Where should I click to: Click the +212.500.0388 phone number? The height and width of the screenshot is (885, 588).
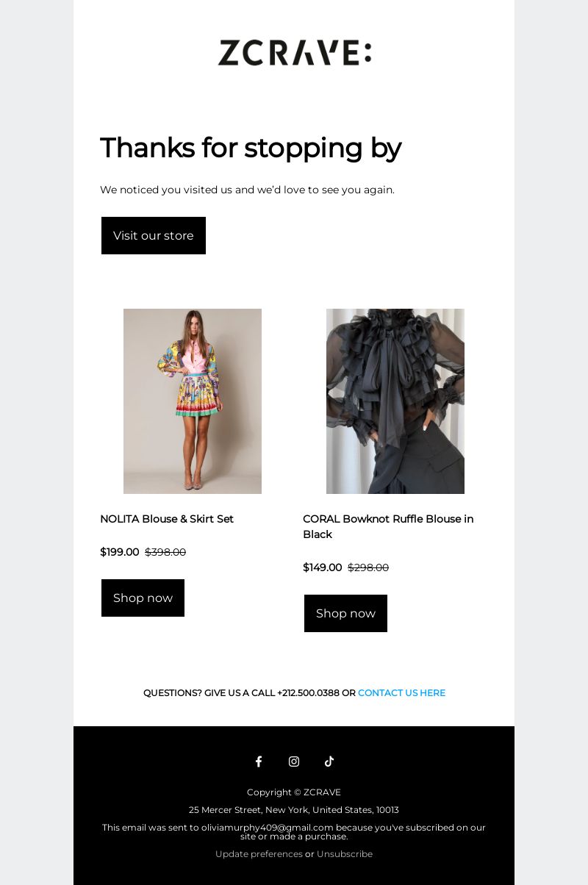[308, 692]
